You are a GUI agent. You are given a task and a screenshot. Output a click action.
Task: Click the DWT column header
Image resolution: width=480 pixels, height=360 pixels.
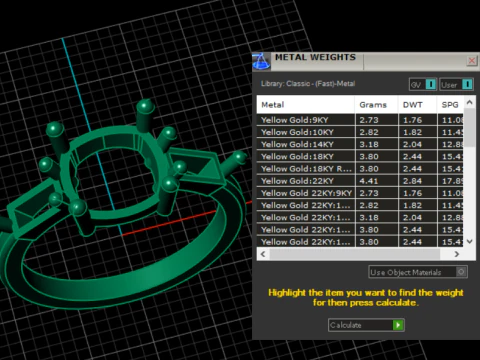tap(417, 105)
